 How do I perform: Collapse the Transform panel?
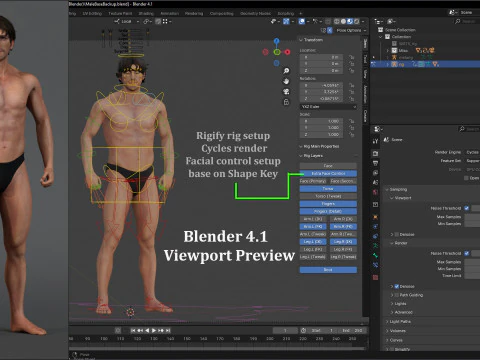tap(311, 40)
